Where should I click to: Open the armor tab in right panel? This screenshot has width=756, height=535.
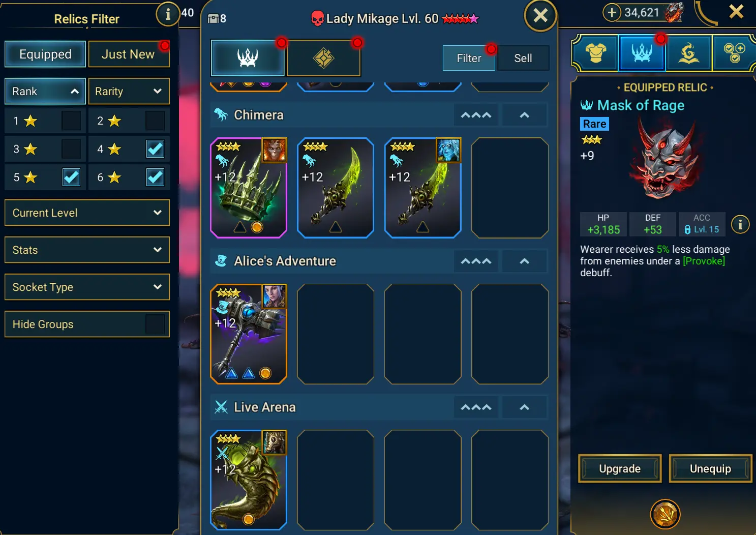click(x=595, y=52)
